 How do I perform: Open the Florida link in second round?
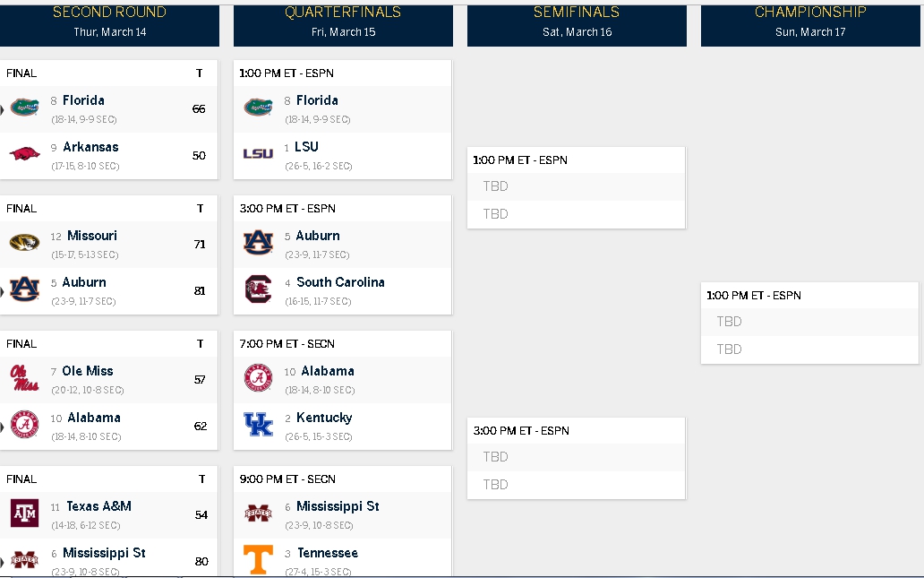pyautogui.click(x=83, y=101)
